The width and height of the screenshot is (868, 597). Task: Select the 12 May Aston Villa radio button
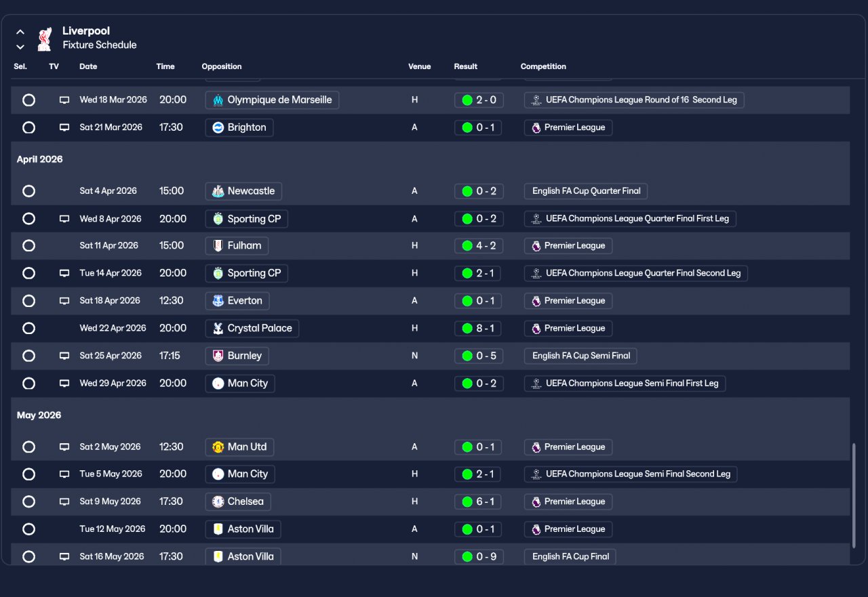pos(28,529)
